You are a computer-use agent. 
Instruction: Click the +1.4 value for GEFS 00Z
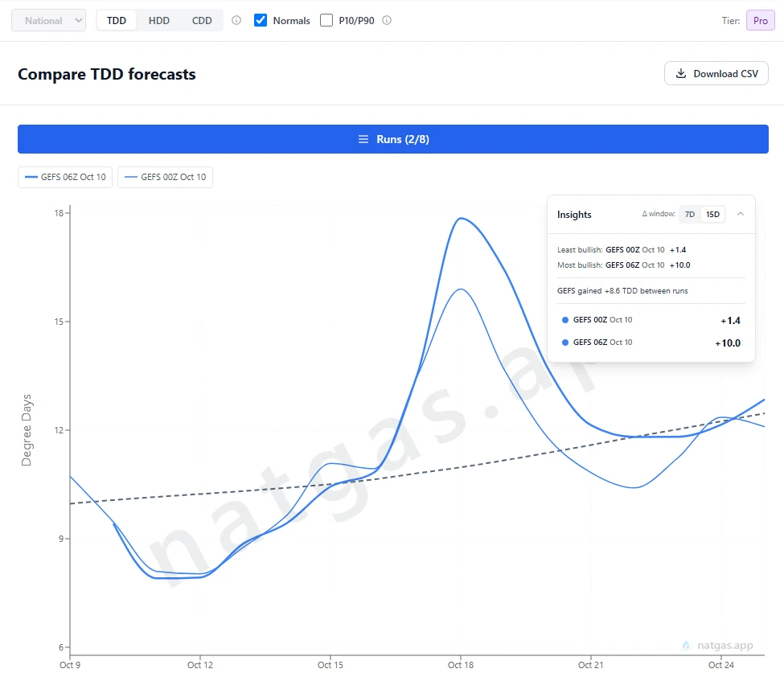tap(730, 321)
